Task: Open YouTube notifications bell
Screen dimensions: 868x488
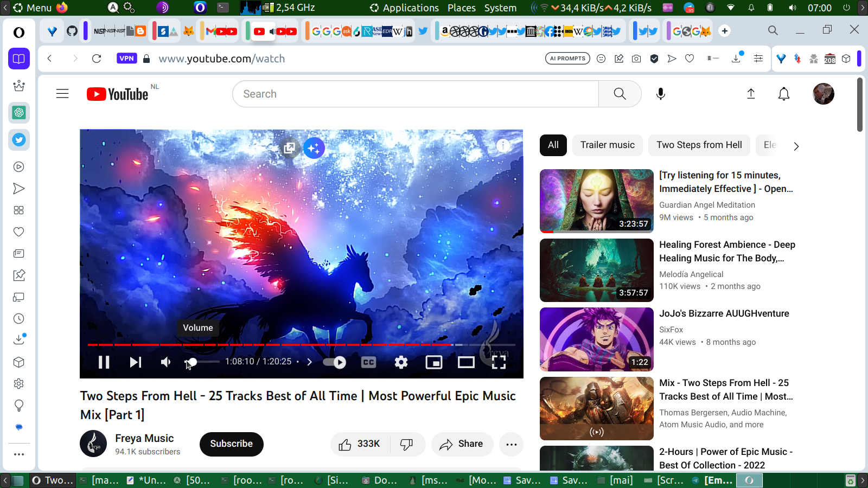Action: [784, 94]
